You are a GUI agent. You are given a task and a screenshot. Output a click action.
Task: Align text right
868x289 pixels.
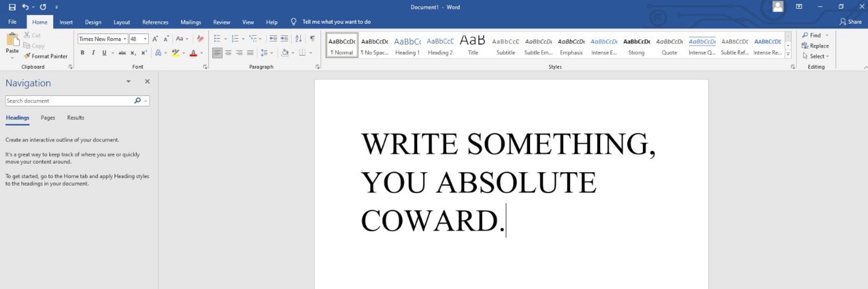pos(239,53)
